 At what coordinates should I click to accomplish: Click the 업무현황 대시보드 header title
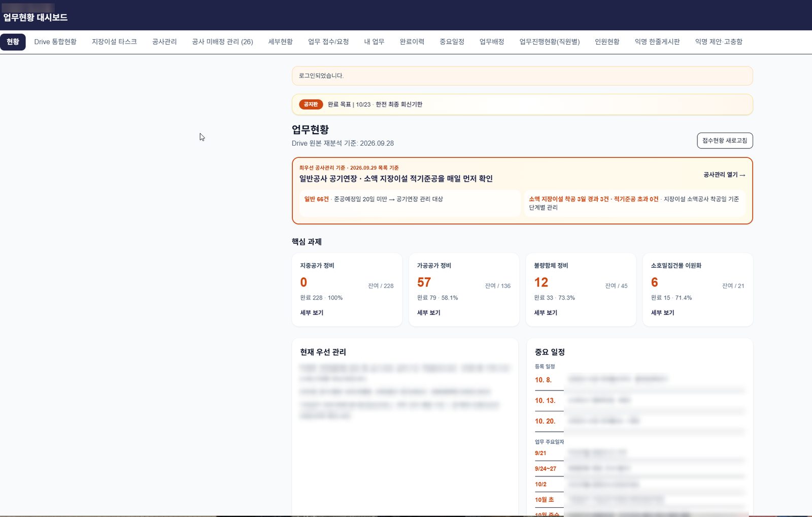[36, 17]
